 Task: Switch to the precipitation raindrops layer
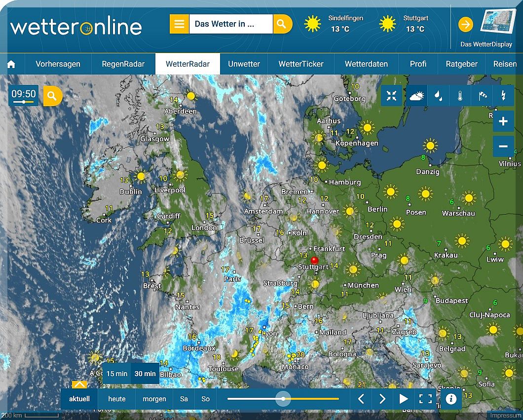[438, 96]
